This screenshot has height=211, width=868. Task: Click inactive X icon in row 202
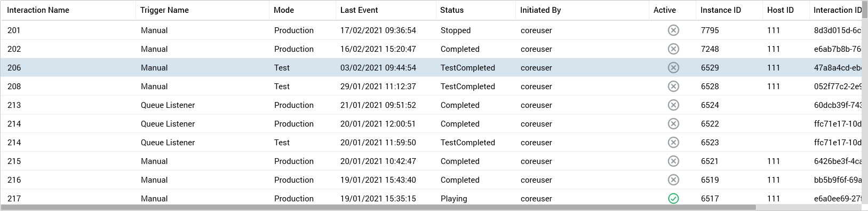673,49
